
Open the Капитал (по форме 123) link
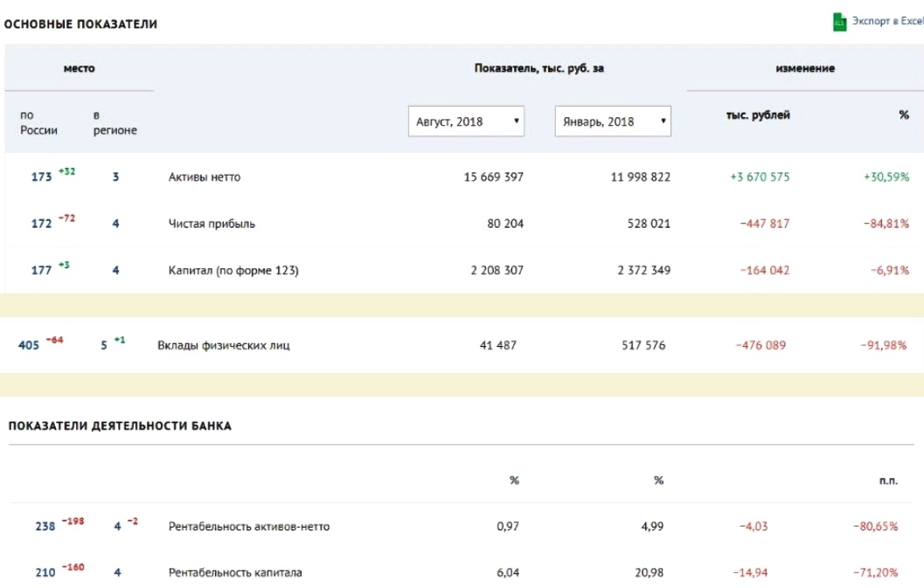point(233,271)
